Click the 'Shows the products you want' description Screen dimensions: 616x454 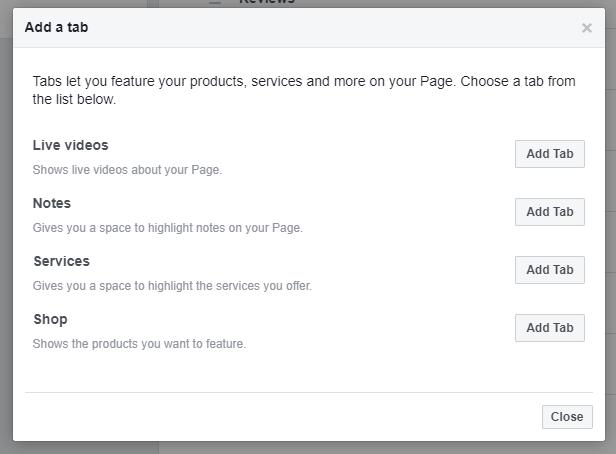[x=139, y=344]
